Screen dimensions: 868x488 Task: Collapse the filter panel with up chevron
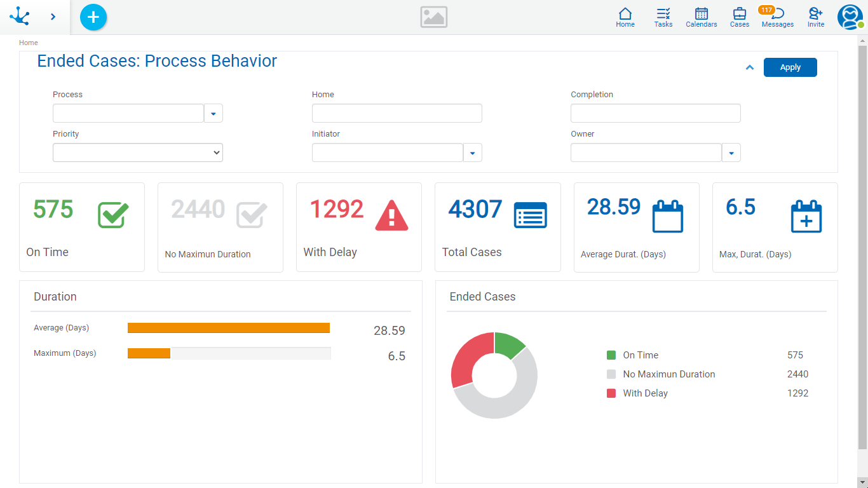point(750,67)
